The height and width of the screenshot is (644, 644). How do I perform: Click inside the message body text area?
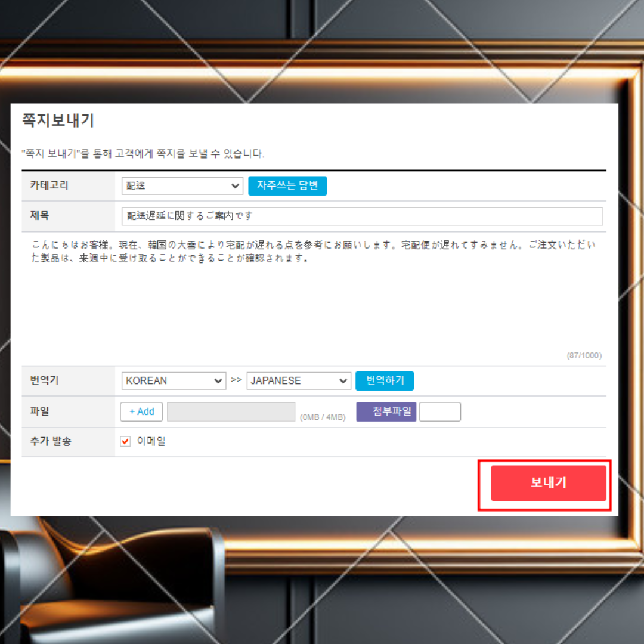pyautogui.click(x=314, y=298)
